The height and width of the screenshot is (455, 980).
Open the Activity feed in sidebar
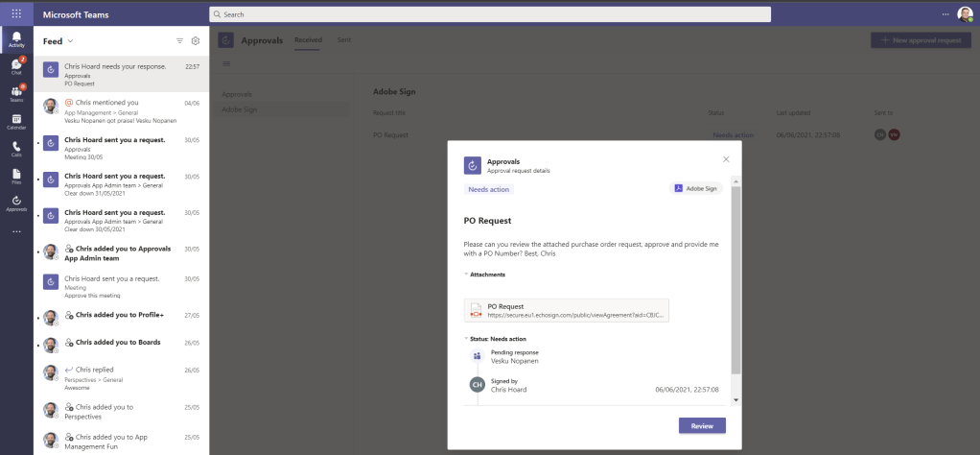[16, 39]
